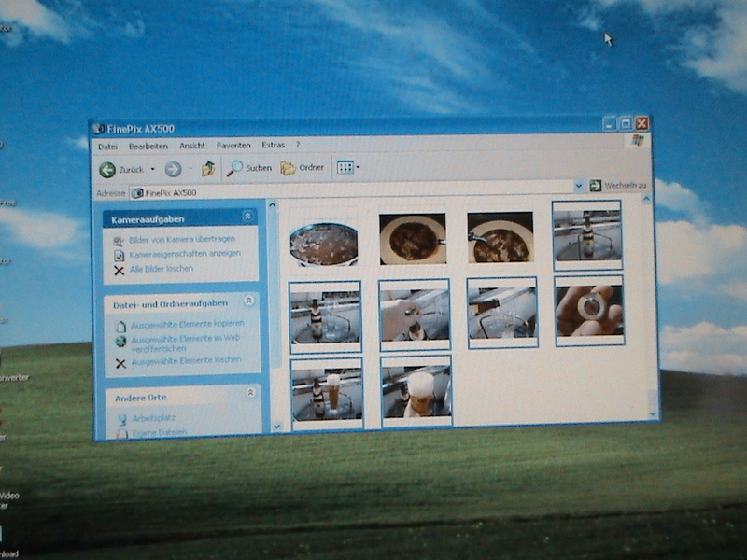
Task: Click the copy documents icon
Action: pos(120,326)
